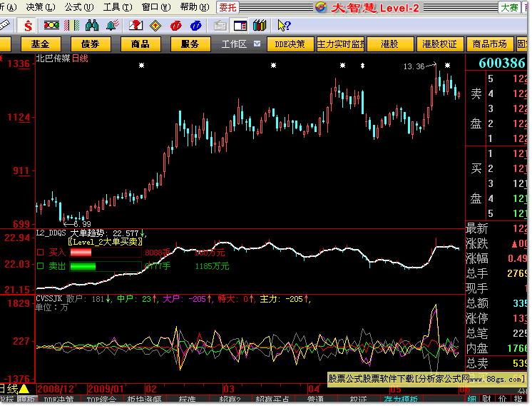This screenshot has height=406, width=532.
Task: Switch to the 普通 bottom tab
Action: [315, 400]
